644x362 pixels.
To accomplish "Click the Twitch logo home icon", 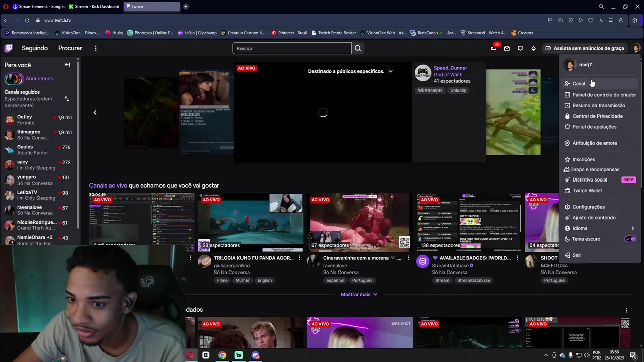I will tap(8, 48).
